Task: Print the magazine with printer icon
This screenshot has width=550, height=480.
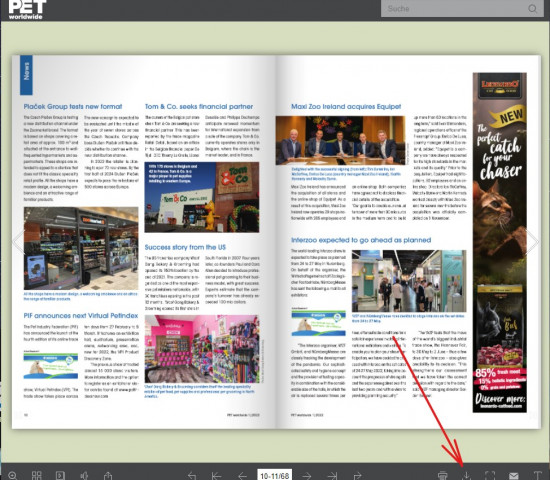Action: (x=443, y=475)
